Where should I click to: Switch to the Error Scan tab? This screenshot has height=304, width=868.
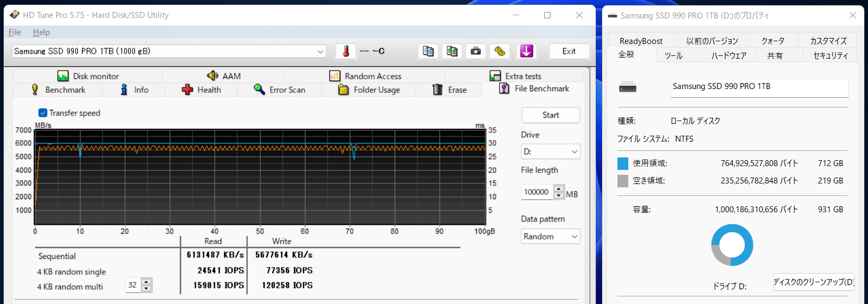tap(280, 90)
